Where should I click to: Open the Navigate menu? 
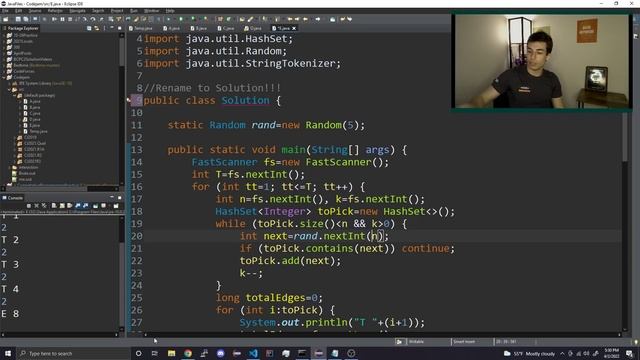tap(77, 11)
